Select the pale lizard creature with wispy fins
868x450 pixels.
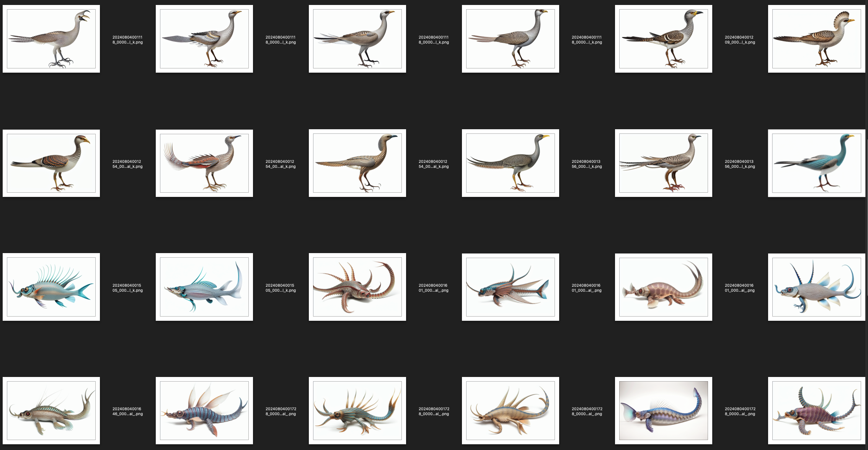pos(51,411)
